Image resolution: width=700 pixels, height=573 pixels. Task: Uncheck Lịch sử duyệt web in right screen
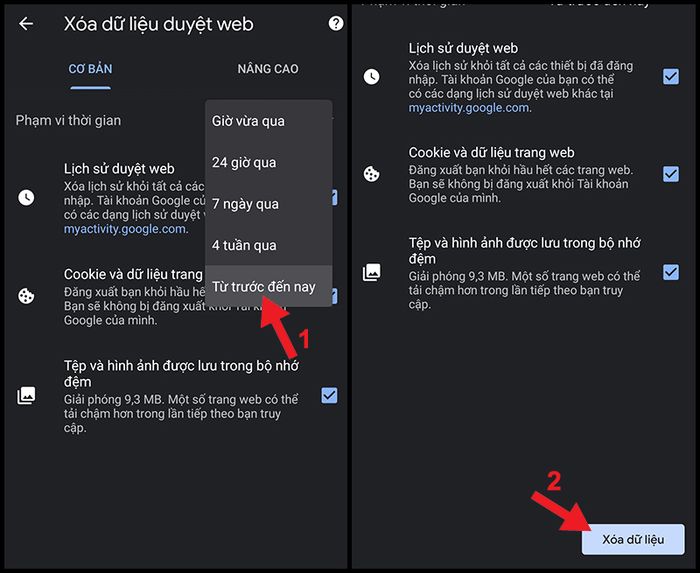671,77
